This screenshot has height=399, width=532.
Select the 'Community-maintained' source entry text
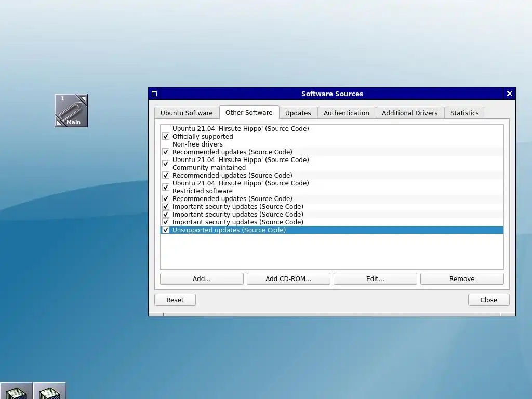click(209, 168)
